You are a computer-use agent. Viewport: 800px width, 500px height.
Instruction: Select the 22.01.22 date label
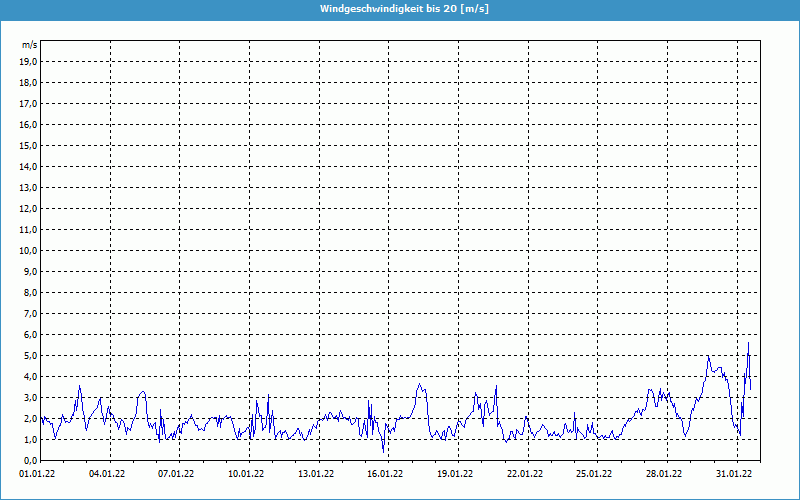[525, 475]
